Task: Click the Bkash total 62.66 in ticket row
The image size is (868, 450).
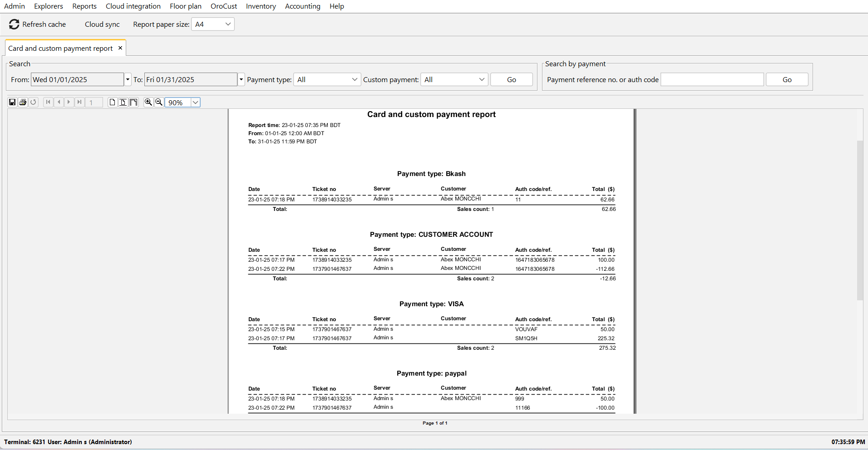Action: [607, 200]
